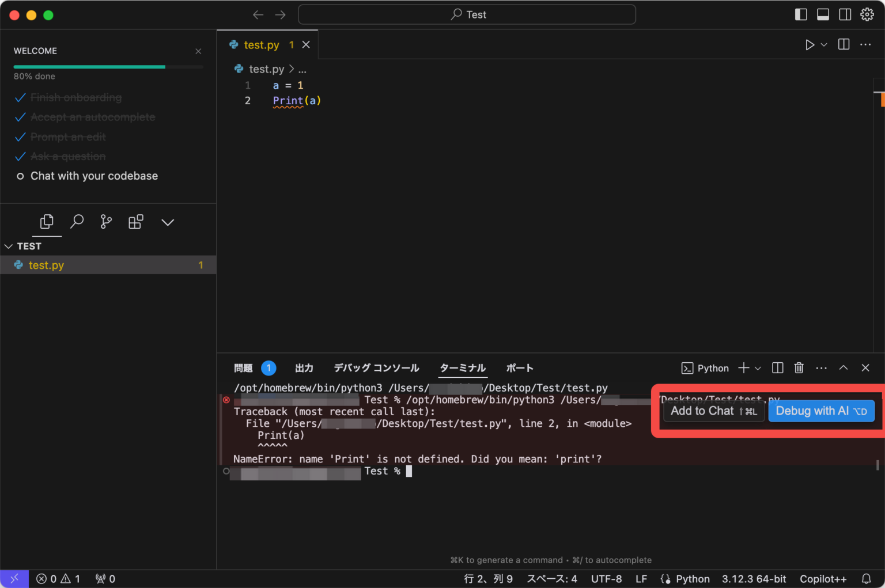The image size is (885, 588).
Task: Switch to the 出力 panel tab
Action: point(304,367)
